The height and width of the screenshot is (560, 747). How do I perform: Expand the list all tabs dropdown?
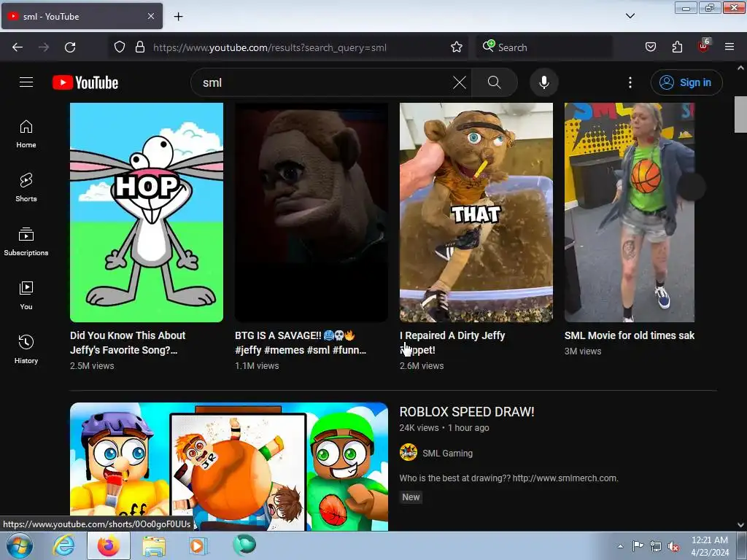click(x=630, y=16)
